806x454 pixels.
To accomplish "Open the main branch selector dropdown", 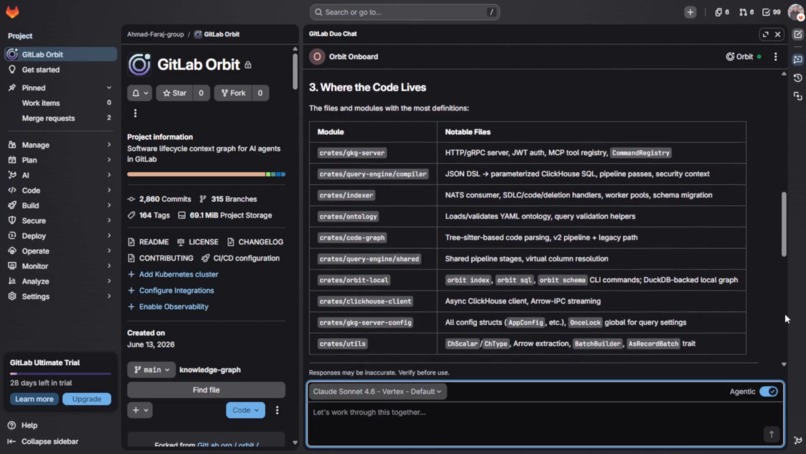I will pyautogui.click(x=151, y=370).
